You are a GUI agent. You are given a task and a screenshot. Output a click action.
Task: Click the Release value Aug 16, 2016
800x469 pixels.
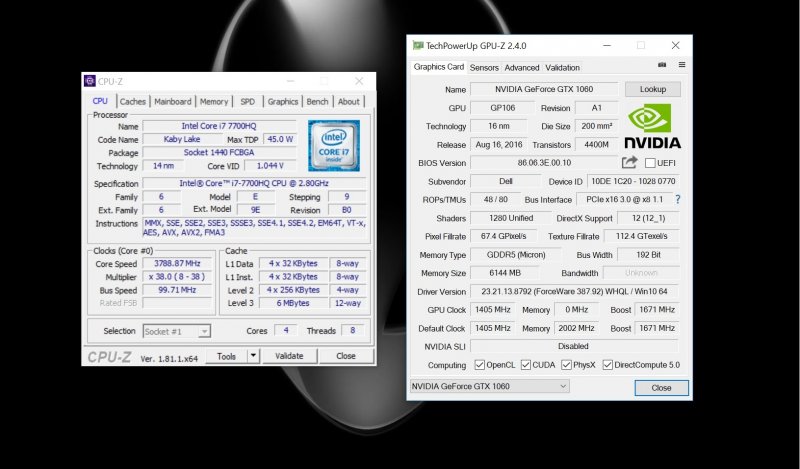pyautogui.click(x=499, y=144)
